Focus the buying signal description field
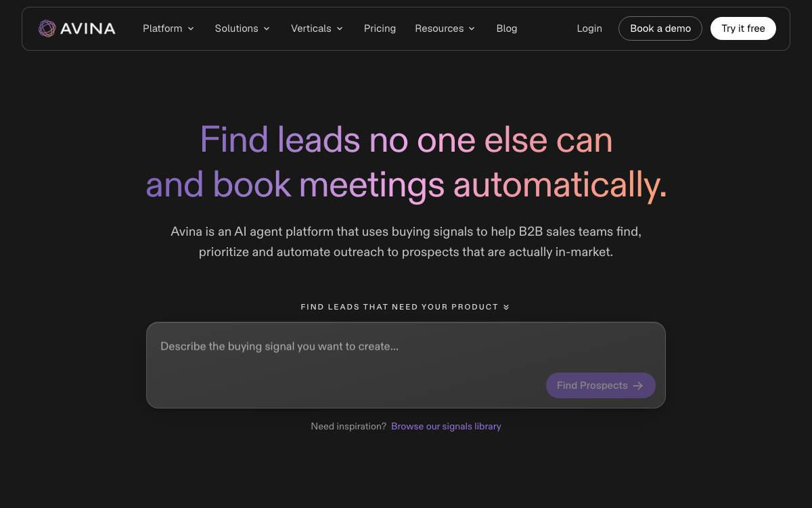 click(406, 365)
